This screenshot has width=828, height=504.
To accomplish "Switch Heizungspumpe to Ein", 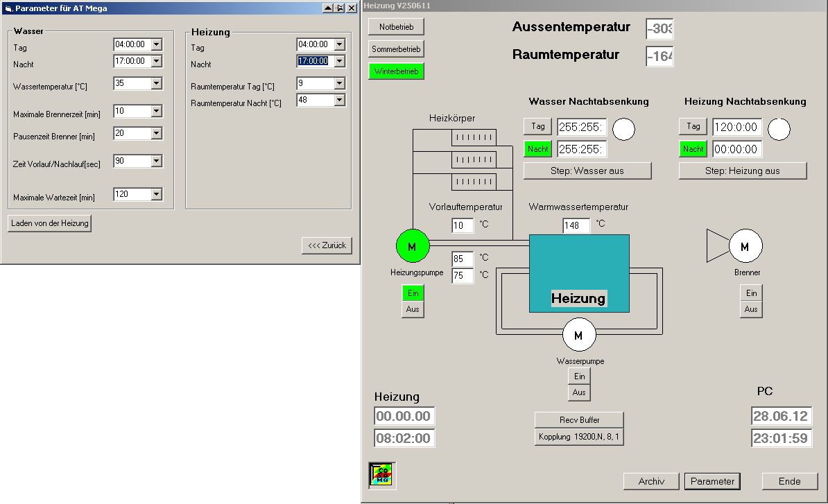I will (413, 293).
